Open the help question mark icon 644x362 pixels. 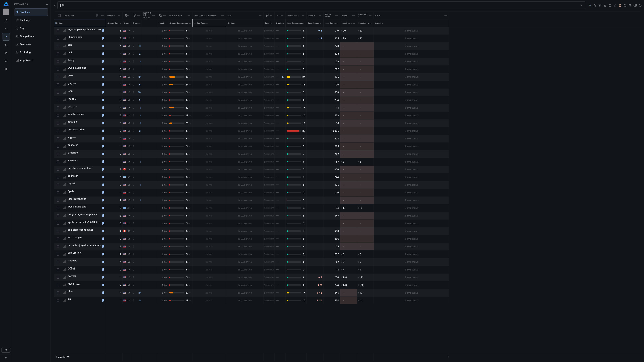click(x=640, y=5)
